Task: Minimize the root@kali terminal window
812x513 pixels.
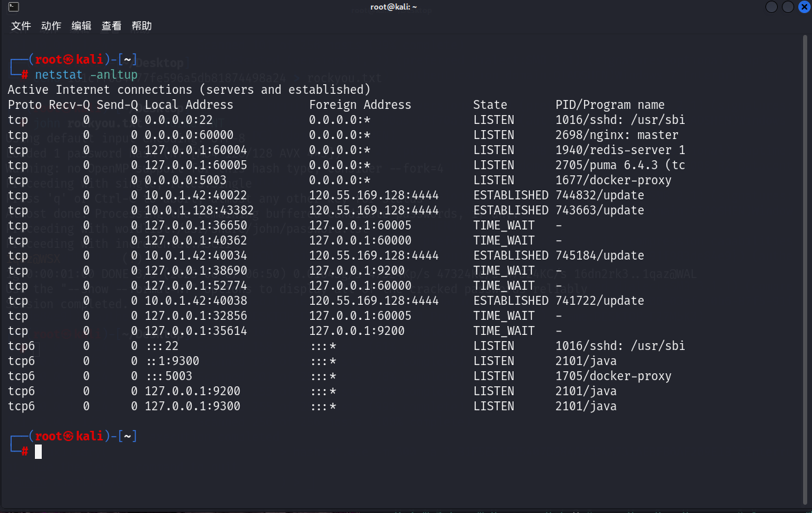Action: 772,7
